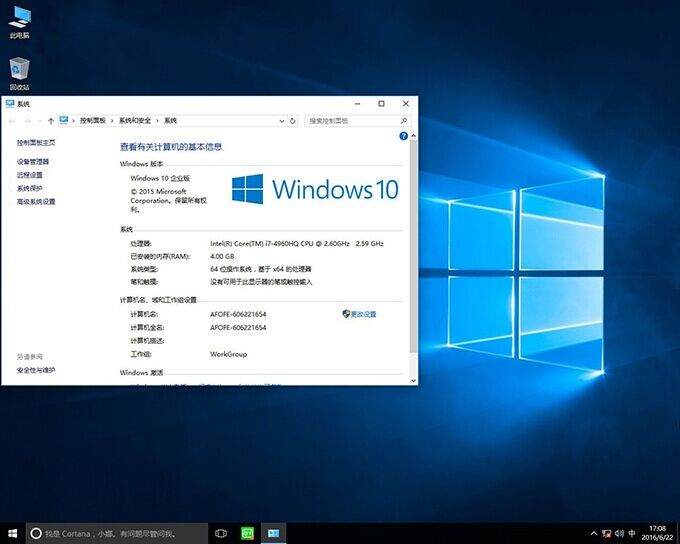This screenshot has width=680, height=544.
Task: Open 高级系统设置 link
Action: pyautogui.click(x=36, y=202)
